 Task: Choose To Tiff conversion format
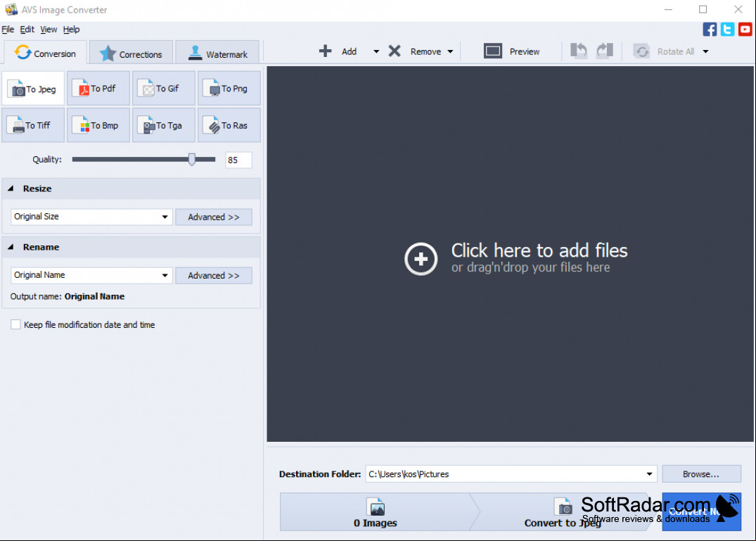point(33,125)
